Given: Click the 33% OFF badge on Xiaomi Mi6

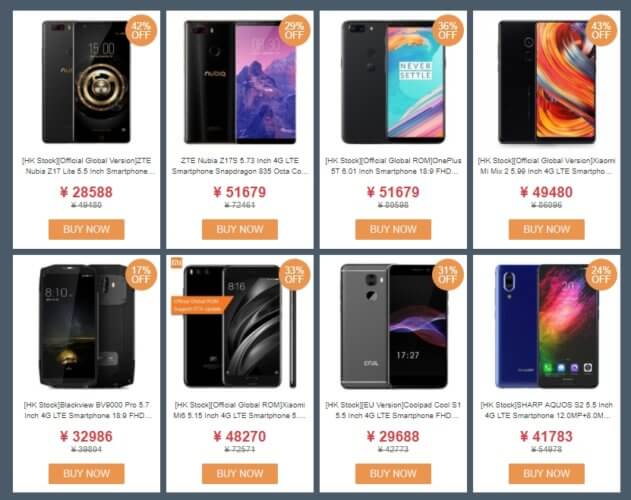Looking at the screenshot, I should [x=294, y=275].
